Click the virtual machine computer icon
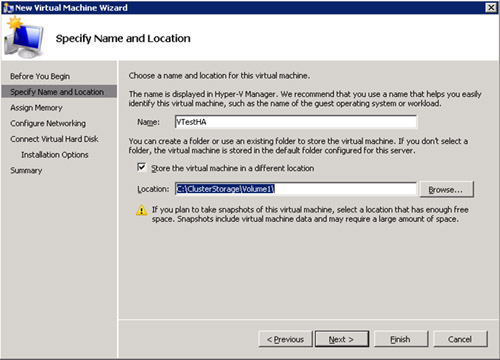This screenshot has width=500, height=360. click(24, 38)
